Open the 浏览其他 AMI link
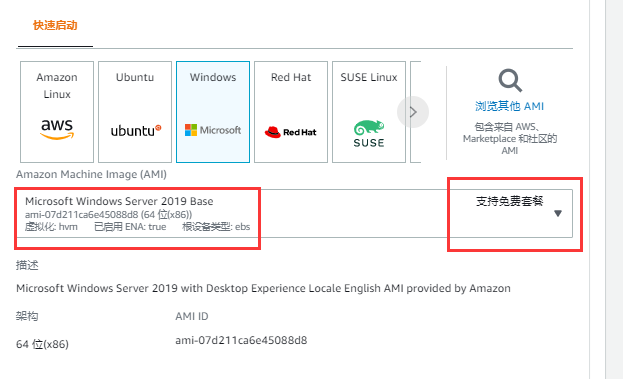This screenshot has height=379, width=623. pyautogui.click(x=509, y=106)
